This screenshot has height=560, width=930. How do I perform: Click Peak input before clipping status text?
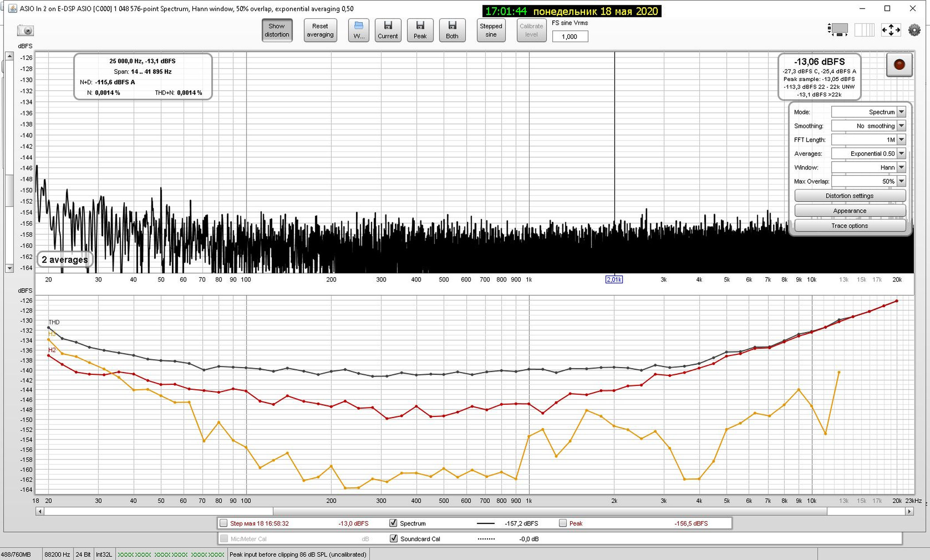pyautogui.click(x=298, y=554)
